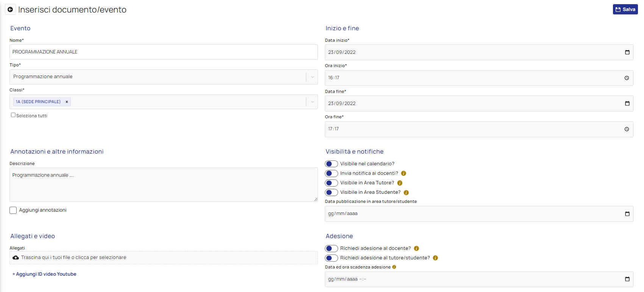Expand the Classi dropdown arrow
Screen dimensions: 644x292
pos(312,102)
